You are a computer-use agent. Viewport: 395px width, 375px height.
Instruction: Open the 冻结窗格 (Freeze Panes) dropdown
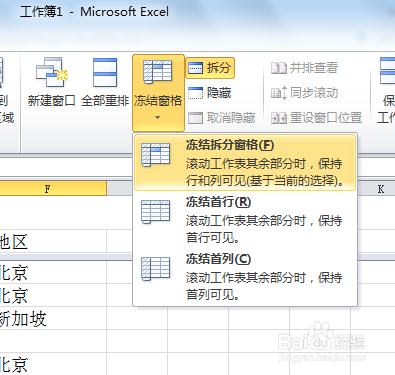(x=158, y=93)
